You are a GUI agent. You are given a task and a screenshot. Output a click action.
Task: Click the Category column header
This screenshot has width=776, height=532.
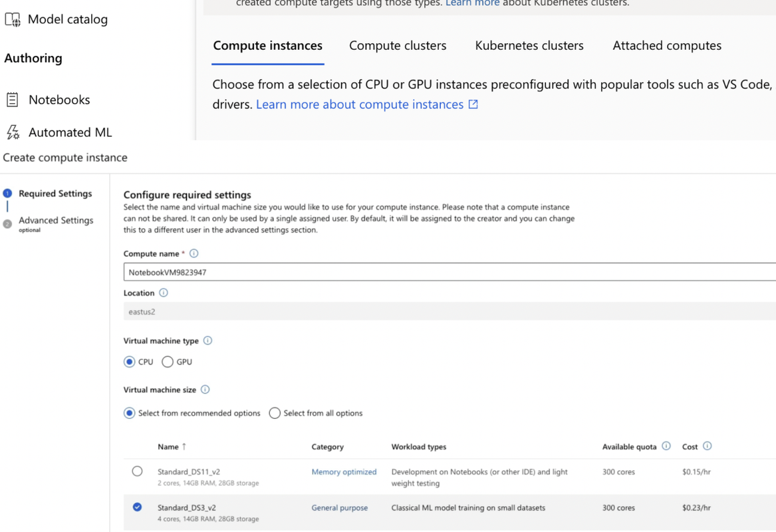point(328,446)
